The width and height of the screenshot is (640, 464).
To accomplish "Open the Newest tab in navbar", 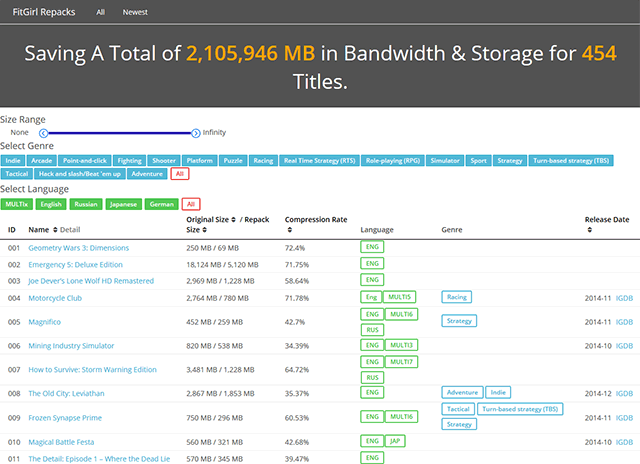I will coord(135,13).
